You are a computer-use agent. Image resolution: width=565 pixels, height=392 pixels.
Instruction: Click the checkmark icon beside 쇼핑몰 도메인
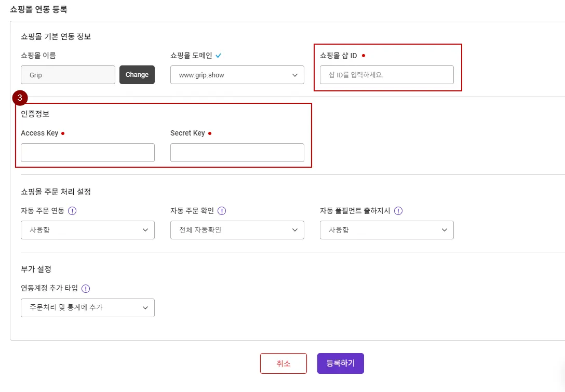click(x=219, y=55)
